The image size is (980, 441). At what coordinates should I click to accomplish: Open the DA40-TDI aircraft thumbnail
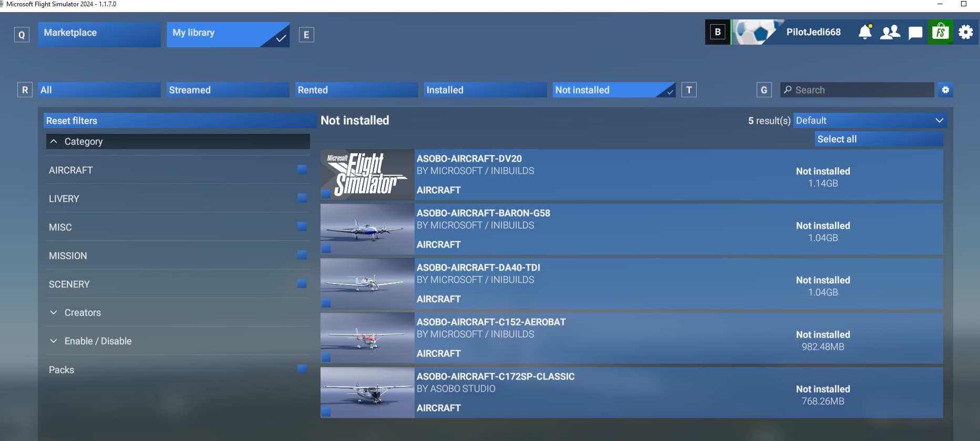pyautogui.click(x=367, y=283)
